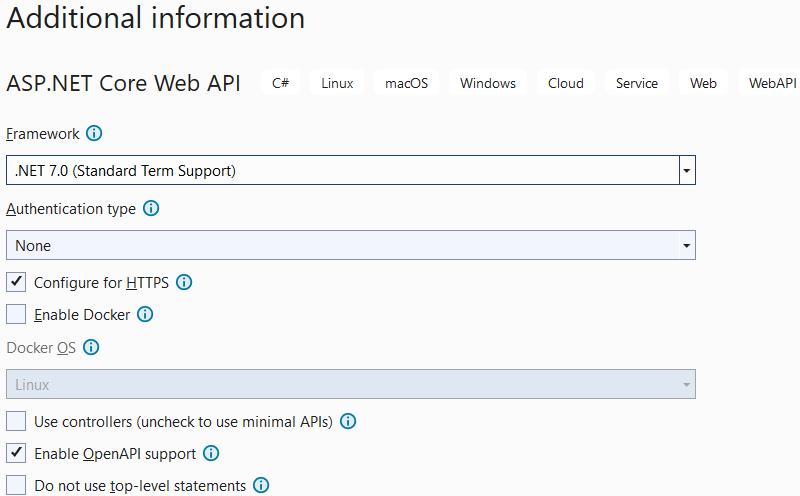Click the ASP.NET Core Web API title
The image size is (800, 496).
point(123,83)
